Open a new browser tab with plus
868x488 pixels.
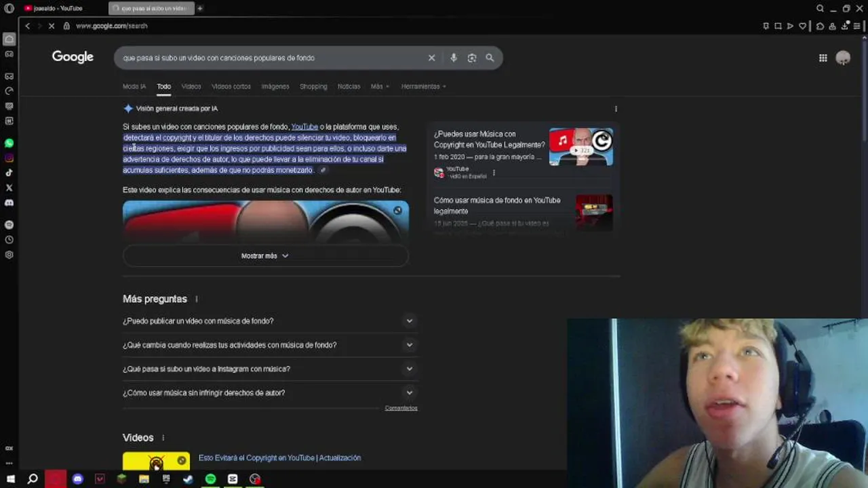click(200, 8)
